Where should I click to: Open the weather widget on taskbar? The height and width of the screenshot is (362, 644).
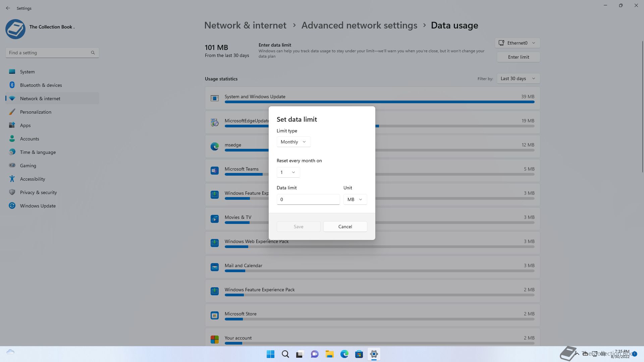[x=10, y=352]
